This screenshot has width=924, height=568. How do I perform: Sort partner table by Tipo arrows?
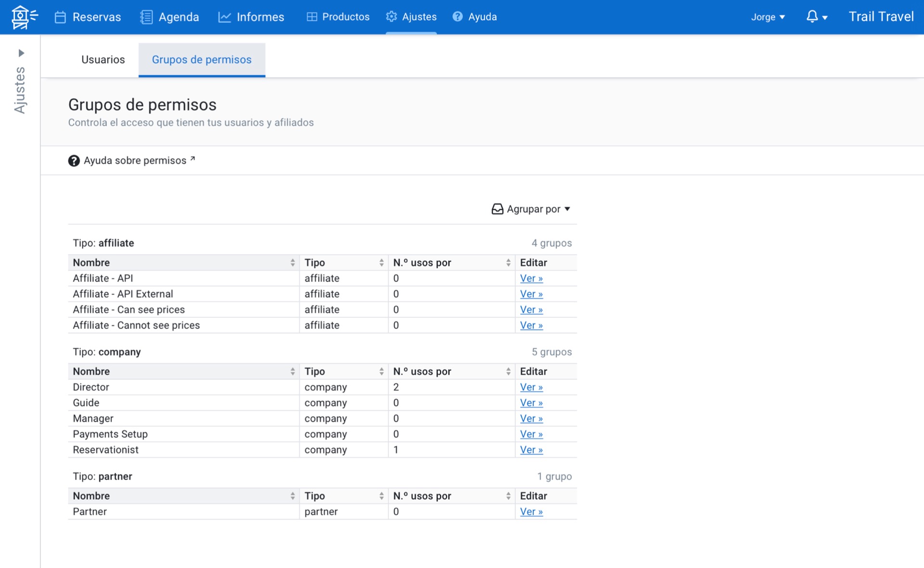coord(381,496)
